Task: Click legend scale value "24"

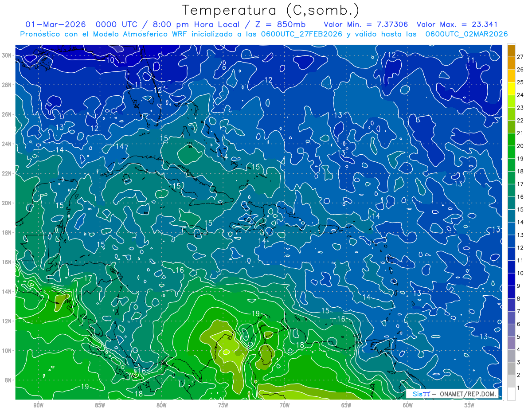Action: tap(520, 95)
